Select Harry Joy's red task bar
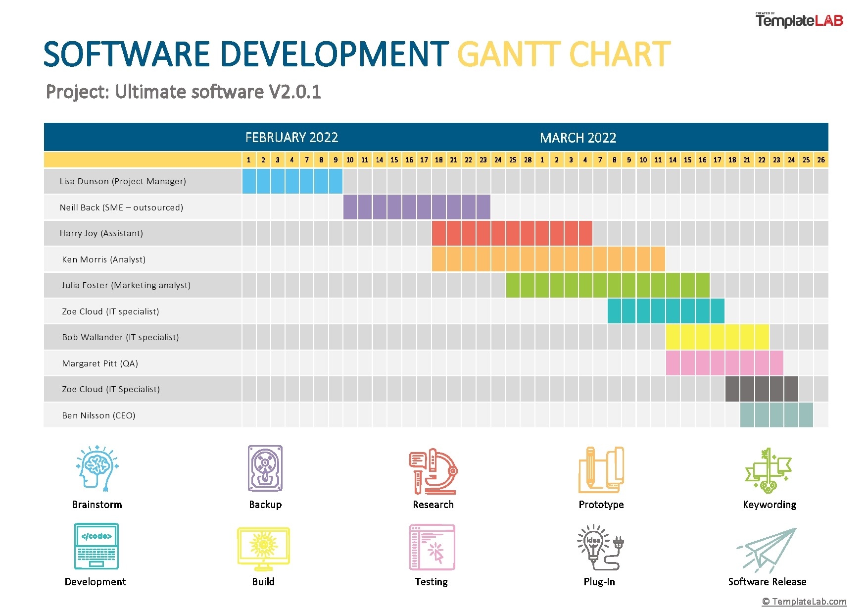868x614 pixels. click(x=512, y=233)
